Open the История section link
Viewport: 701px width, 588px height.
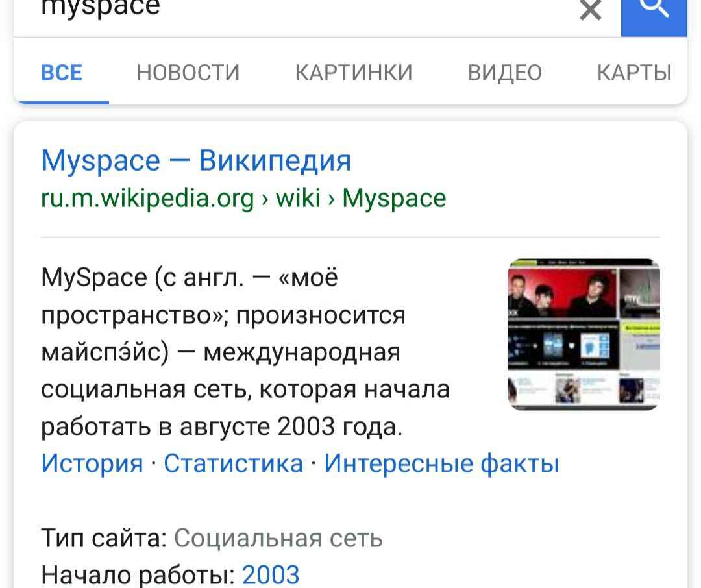click(x=92, y=463)
